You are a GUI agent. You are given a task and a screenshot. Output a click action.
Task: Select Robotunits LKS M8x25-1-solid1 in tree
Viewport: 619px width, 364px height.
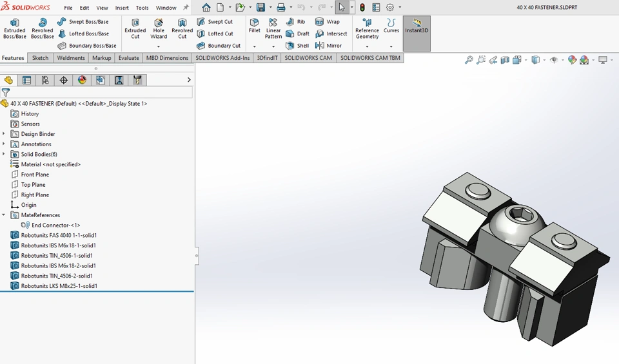(59, 286)
